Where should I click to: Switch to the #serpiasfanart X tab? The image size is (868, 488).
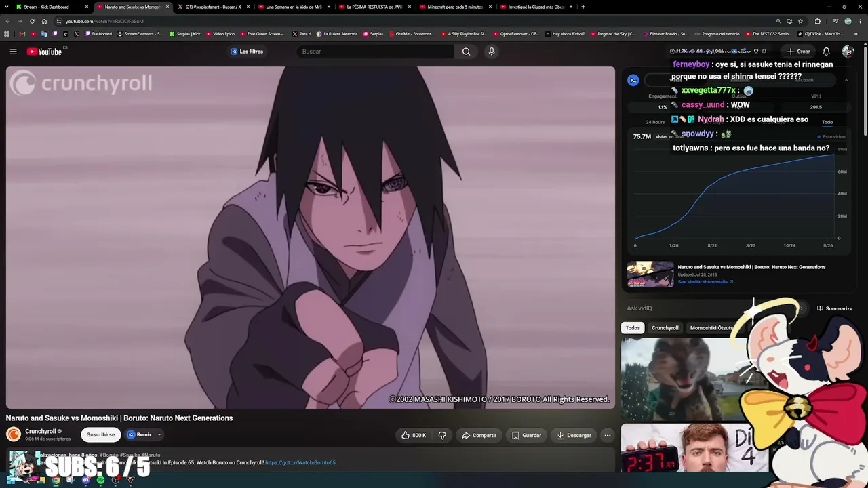tap(214, 7)
